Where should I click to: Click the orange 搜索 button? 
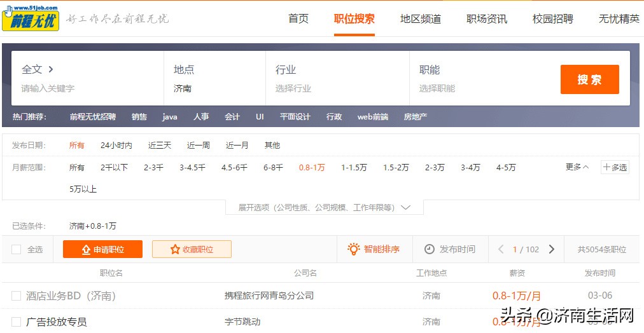click(589, 79)
